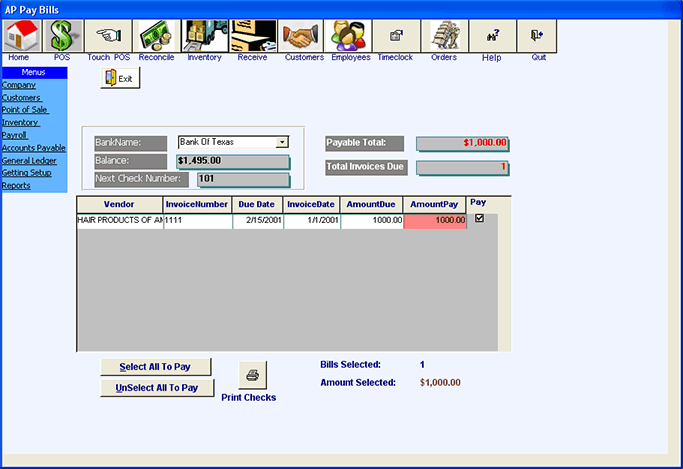Click invoice number cell 1111
683x469 pixels.
pyautogui.click(x=198, y=221)
